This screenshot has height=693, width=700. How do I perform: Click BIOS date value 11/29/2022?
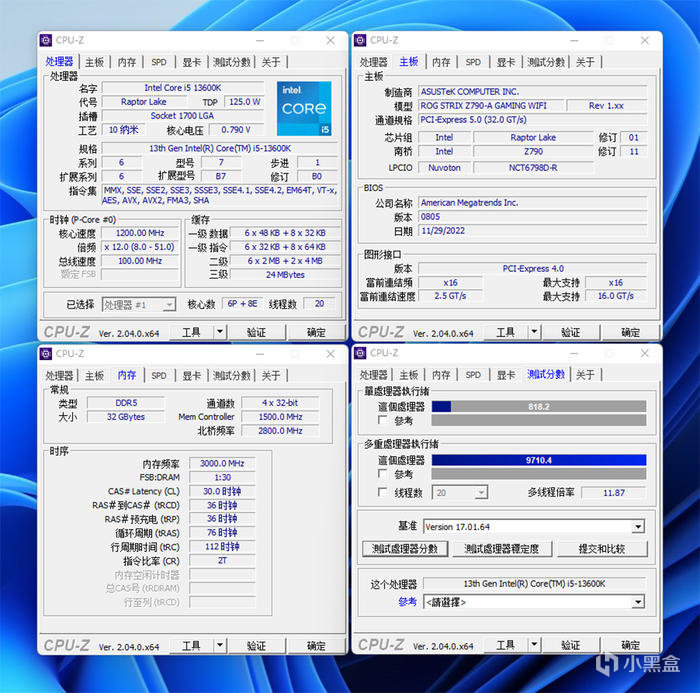pos(533,231)
